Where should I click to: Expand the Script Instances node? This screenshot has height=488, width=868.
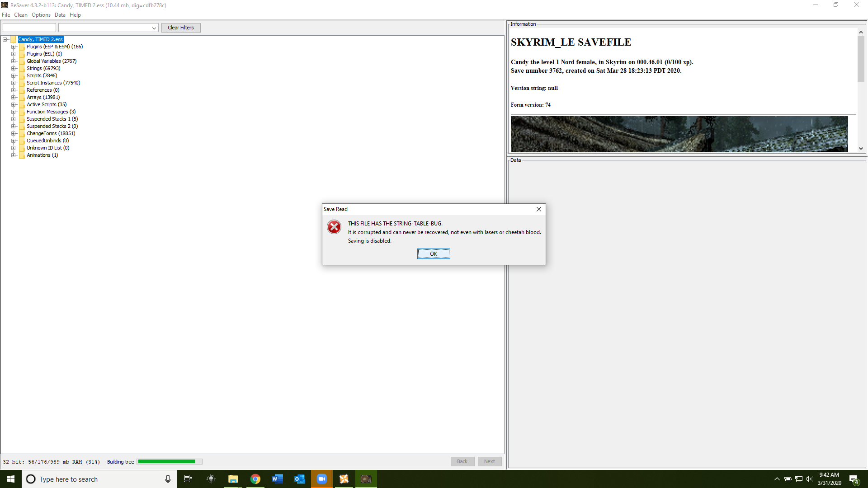pyautogui.click(x=14, y=83)
